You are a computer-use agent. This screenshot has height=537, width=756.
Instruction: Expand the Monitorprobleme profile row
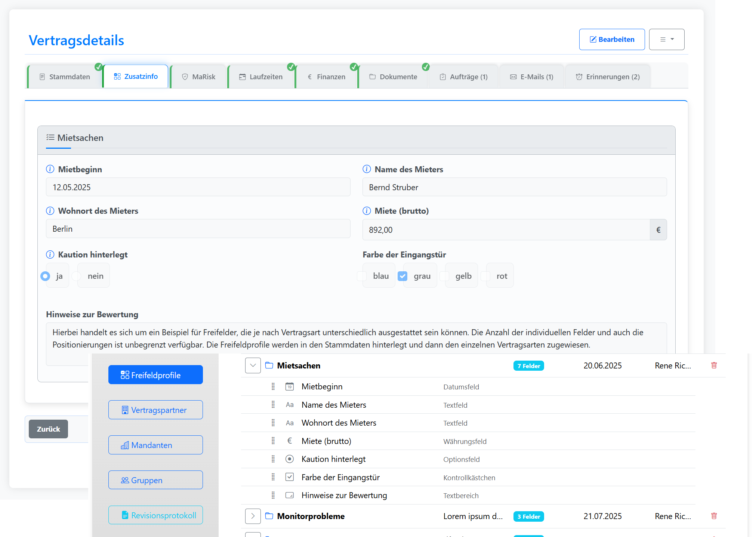tap(253, 516)
